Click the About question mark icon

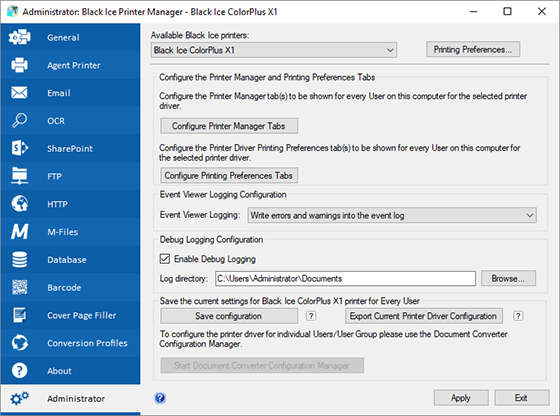pos(19,370)
